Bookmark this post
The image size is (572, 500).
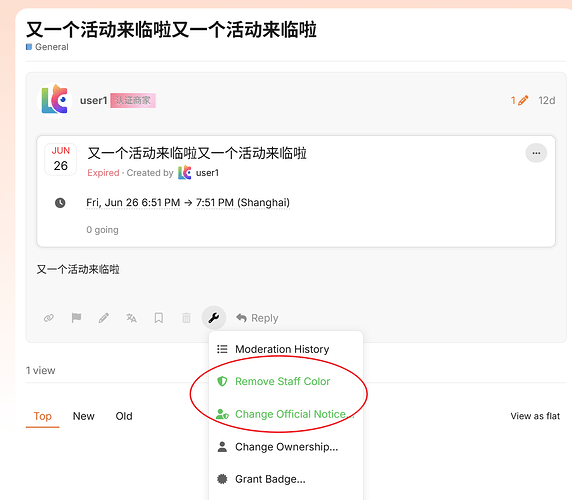(x=159, y=318)
